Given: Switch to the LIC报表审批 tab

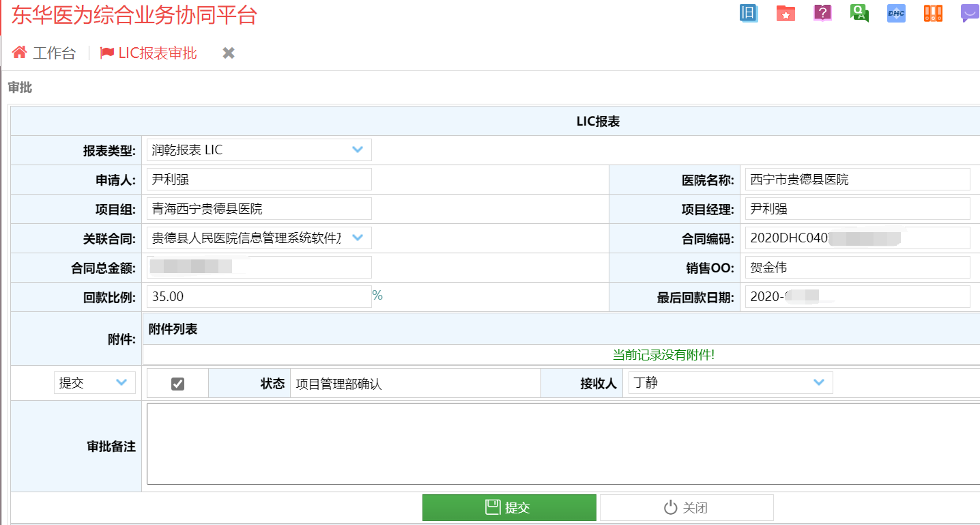Looking at the screenshot, I should [149, 53].
